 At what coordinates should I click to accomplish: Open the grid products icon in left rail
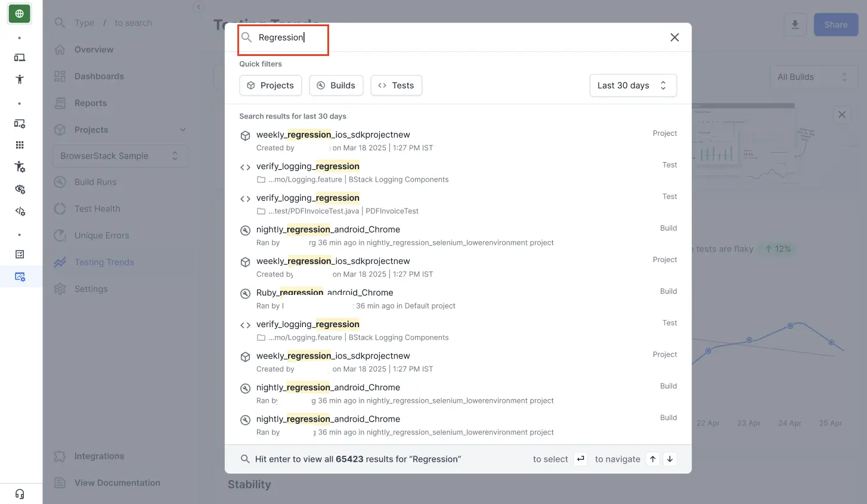[x=20, y=145]
